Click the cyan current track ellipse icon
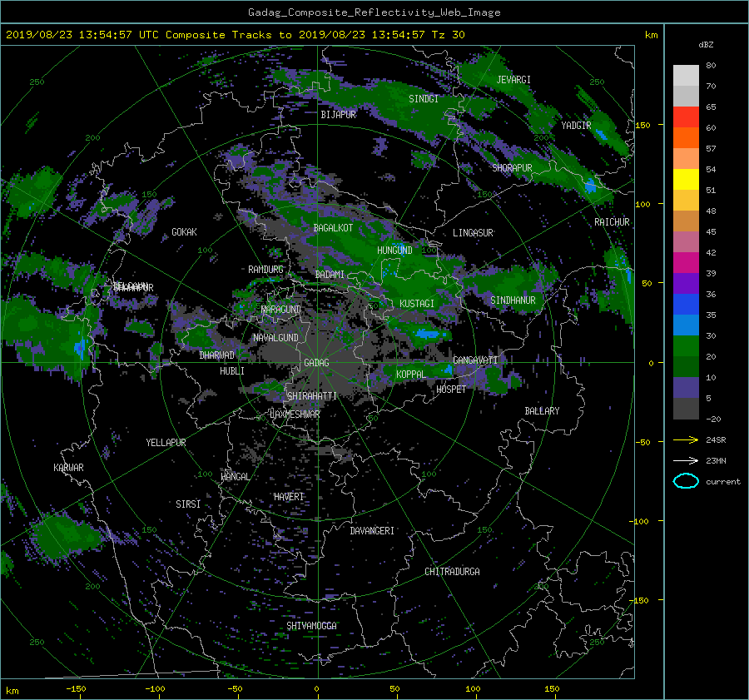Image resolution: width=749 pixels, height=700 pixels. coord(686,481)
